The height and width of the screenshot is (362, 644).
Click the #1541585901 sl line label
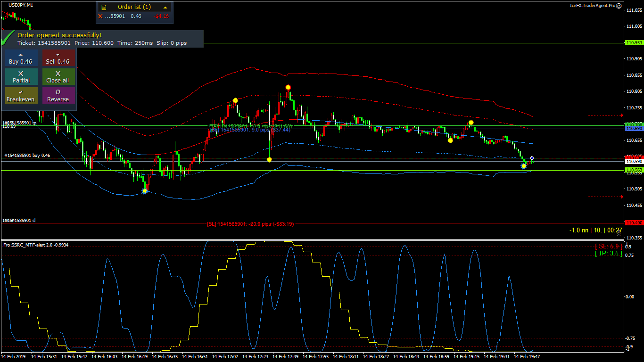click(x=19, y=220)
